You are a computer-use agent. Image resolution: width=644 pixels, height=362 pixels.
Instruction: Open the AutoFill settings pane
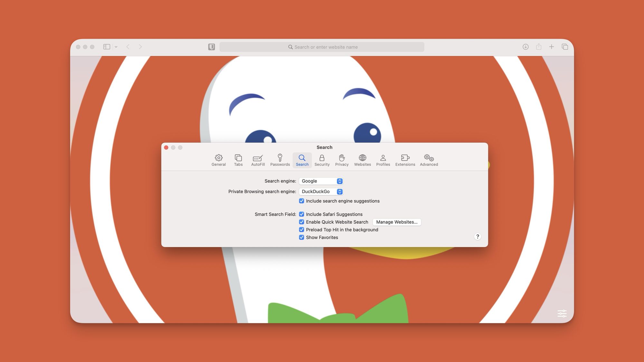[258, 160]
